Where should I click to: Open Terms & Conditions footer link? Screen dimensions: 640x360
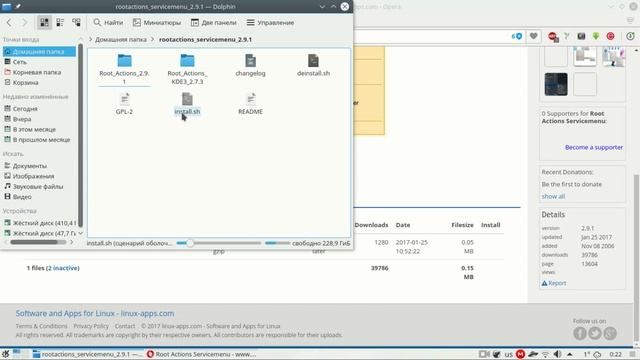41,326
